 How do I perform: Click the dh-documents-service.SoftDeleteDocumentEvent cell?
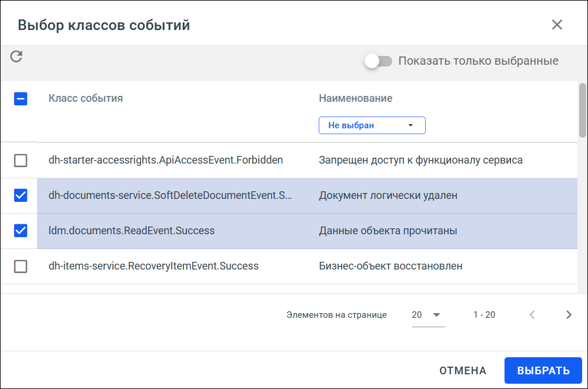coord(171,195)
